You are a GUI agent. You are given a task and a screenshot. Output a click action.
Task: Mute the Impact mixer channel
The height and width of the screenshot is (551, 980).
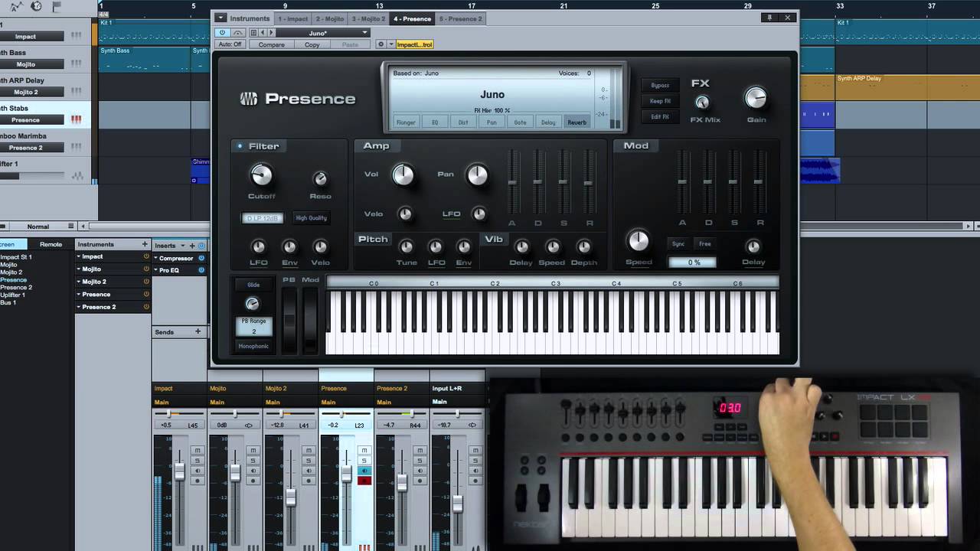pyautogui.click(x=197, y=450)
